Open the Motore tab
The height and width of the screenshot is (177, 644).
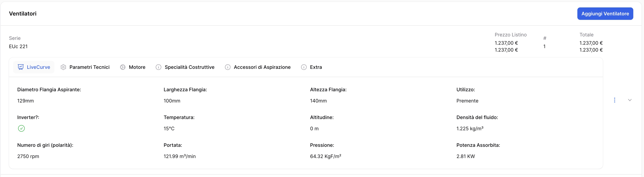pos(137,67)
